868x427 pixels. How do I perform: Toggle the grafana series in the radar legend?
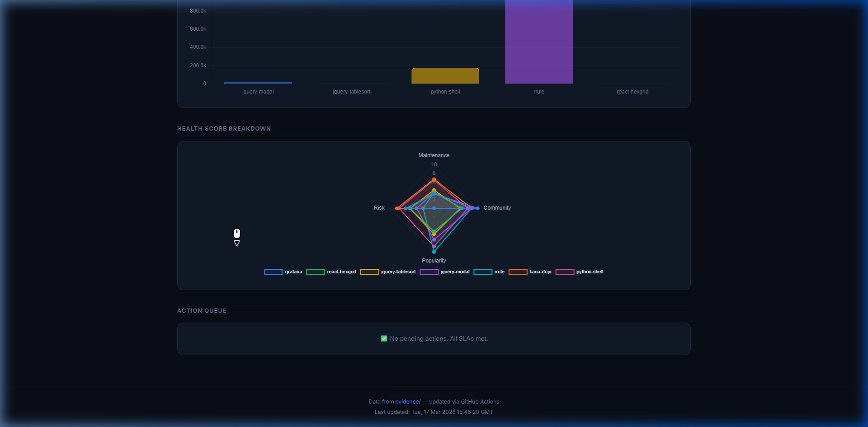(x=283, y=272)
